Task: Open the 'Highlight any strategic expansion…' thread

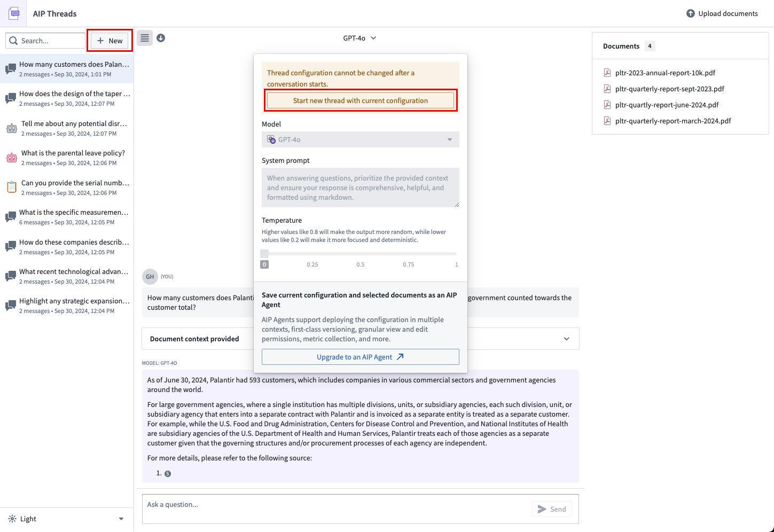Action: click(x=67, y=306)
